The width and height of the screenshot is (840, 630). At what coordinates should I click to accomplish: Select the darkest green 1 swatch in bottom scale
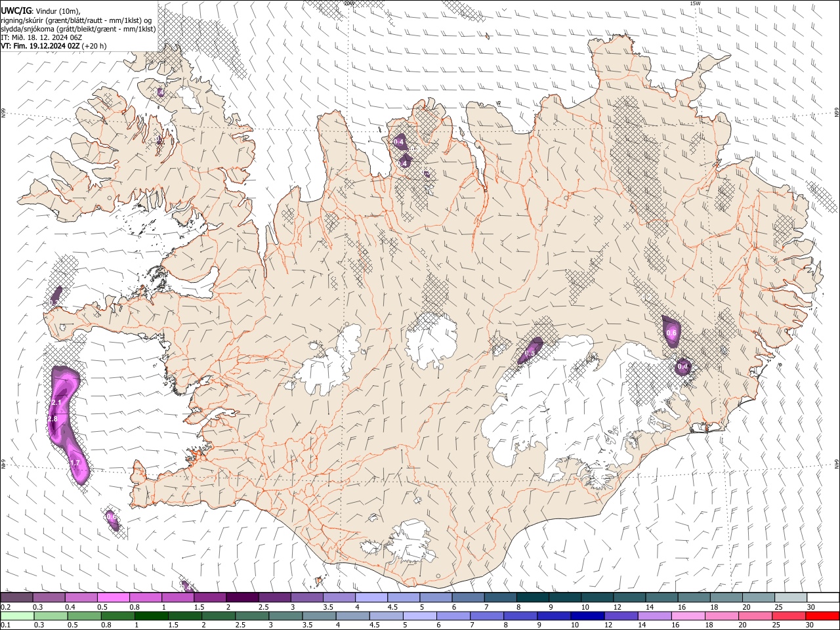click(x=151, y=616)
